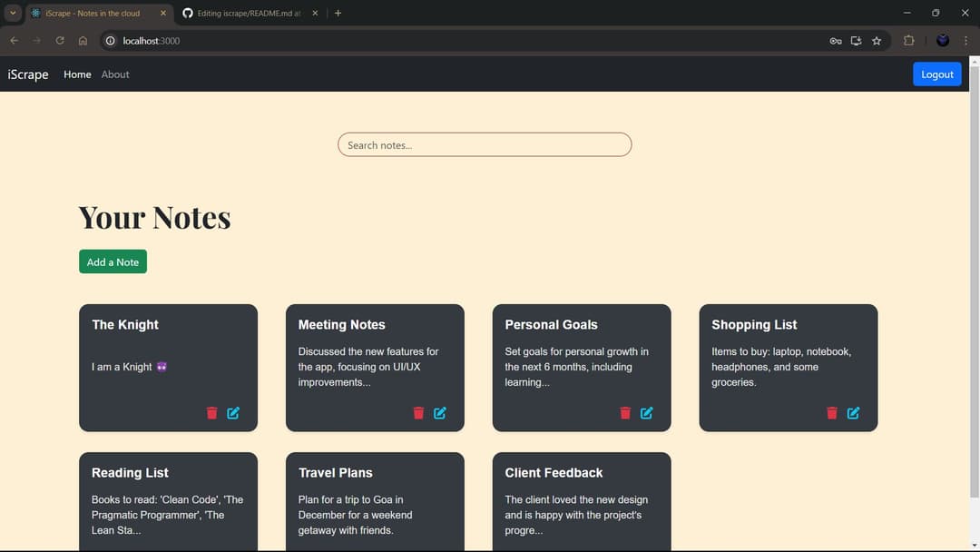Select the Home nav link
980x552 pixels.
click(x=77, y=74)
